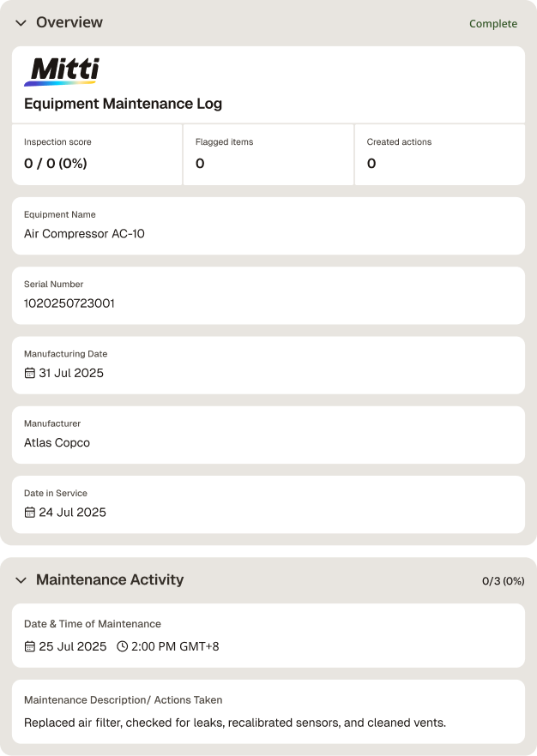
Task: Select the 31 Jul 2025 manufacturing date
Action: [71, 373]
